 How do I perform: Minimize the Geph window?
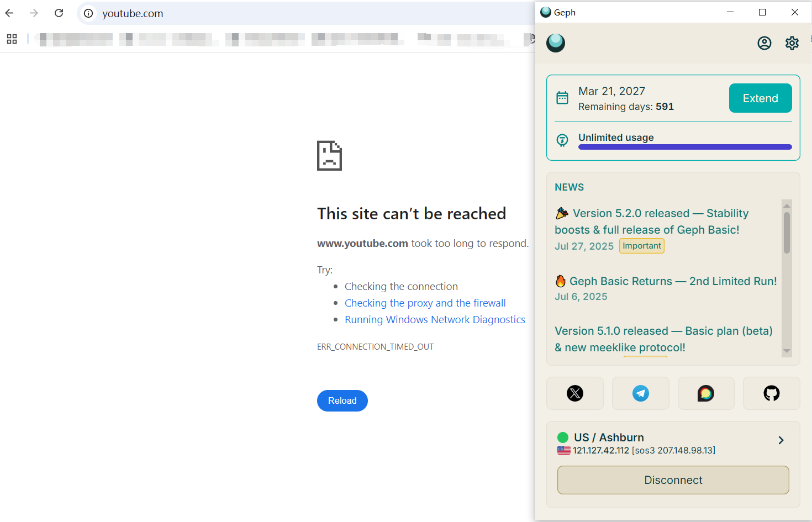pos(730,12)
